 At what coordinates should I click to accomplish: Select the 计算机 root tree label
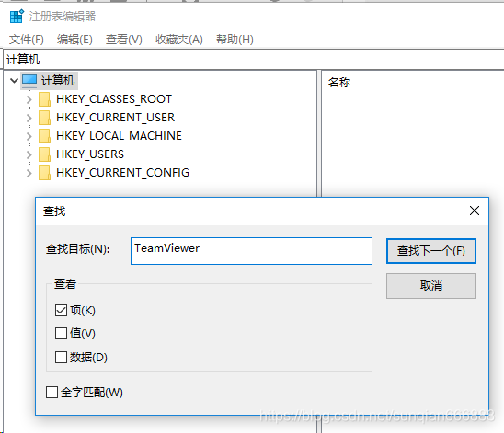[x=58, y=80]
